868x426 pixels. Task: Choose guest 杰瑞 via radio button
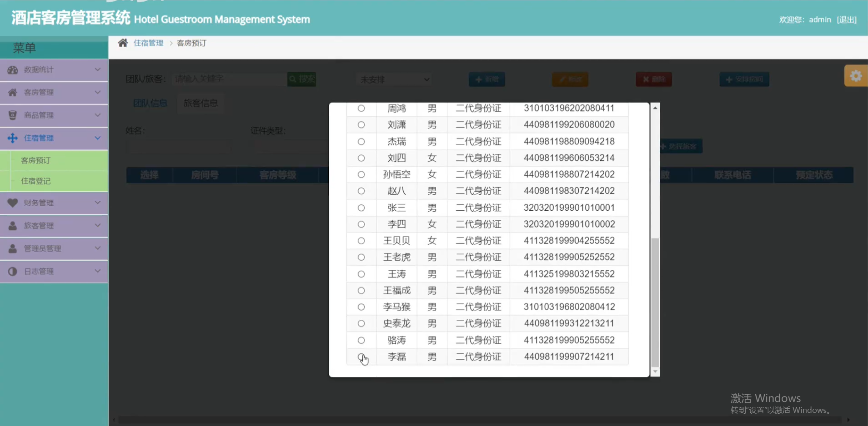(x=361, y=142)
